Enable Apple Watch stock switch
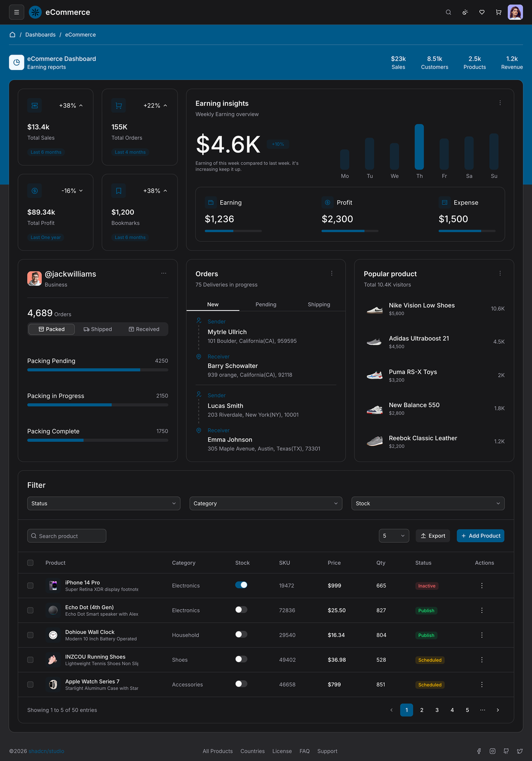The width and height of the screenshot is (532, 761). pyautogui.click(x=241, y=684)
